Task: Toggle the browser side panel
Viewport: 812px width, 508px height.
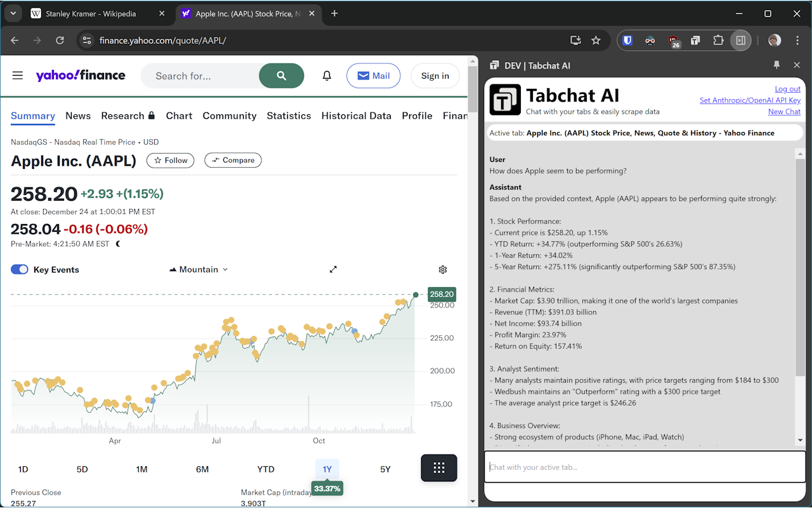Action: click(x=740, y=41)
